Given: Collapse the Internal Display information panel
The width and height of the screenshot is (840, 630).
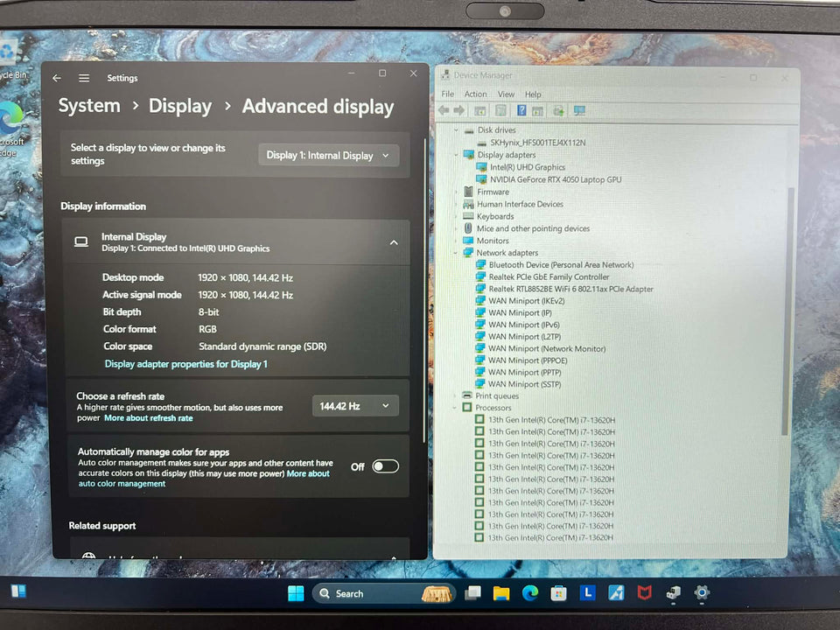Looking at the screenshot, I should coord(394,242).
